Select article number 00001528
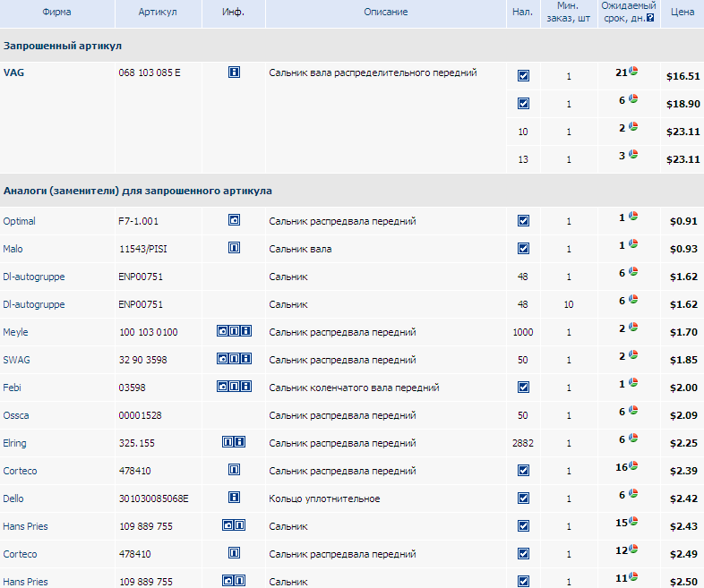704x588 pixels. click(x=140, y=415)
